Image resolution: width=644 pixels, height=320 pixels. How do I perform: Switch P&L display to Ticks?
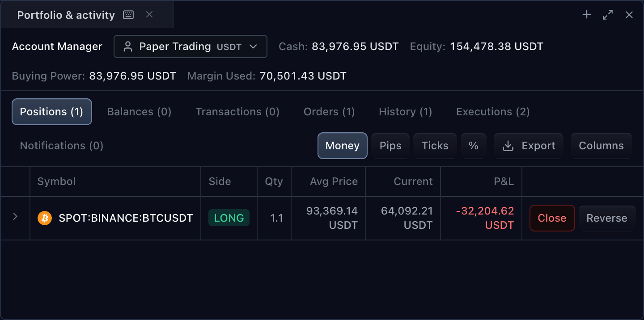pyautogui.click(x=435, y=146)
